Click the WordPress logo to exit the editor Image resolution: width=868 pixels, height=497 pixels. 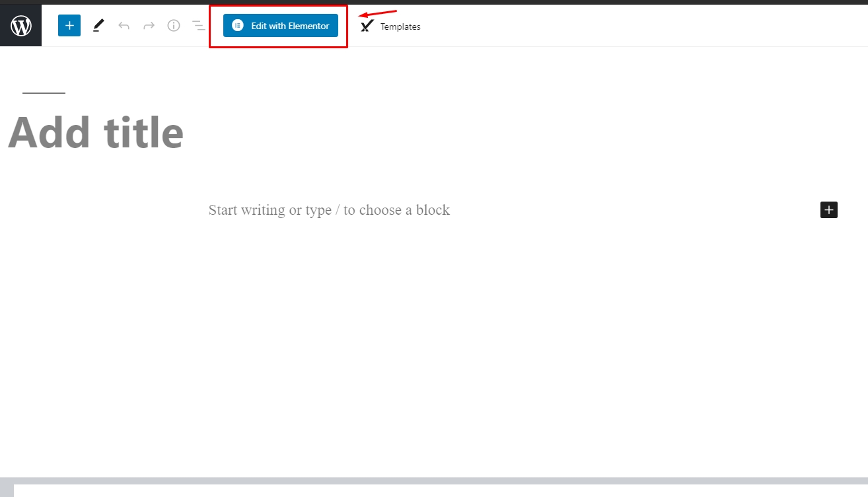[x=20, y=25]
